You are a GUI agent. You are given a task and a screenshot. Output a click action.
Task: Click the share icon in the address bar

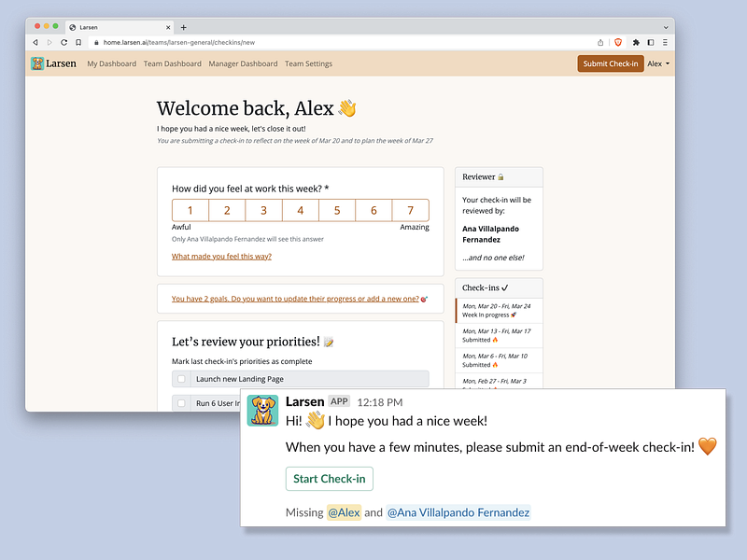pyautogui.click(x=600, y=42)
